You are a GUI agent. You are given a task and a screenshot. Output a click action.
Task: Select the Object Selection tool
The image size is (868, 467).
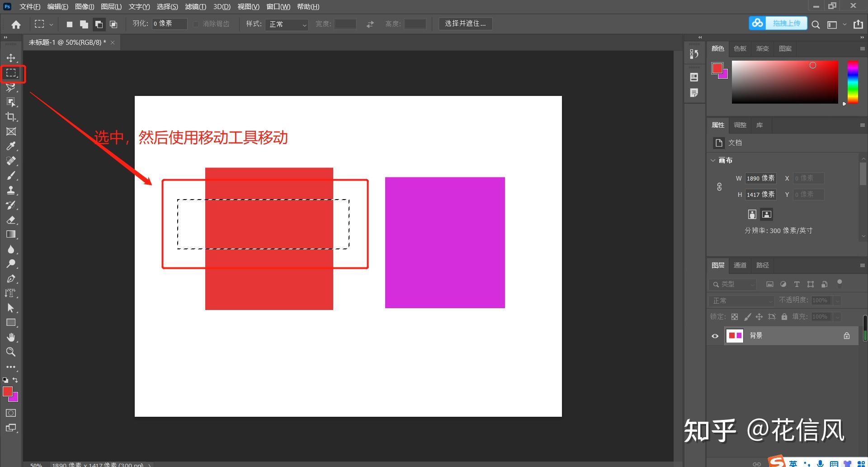click(11, 102)
